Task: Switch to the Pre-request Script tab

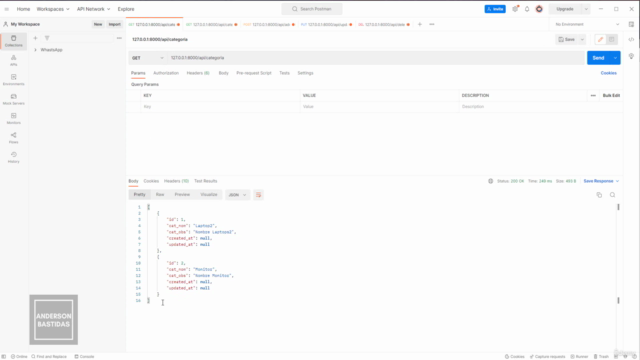Action: (253, 73)
